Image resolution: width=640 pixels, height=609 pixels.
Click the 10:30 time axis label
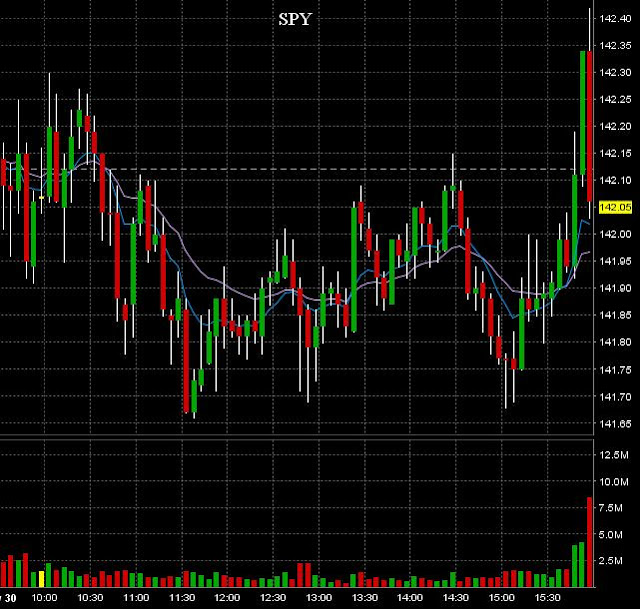tap(90, 598)
